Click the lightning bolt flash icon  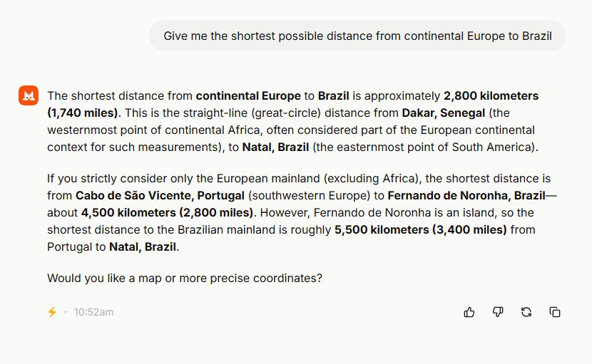tap(52, 312)
